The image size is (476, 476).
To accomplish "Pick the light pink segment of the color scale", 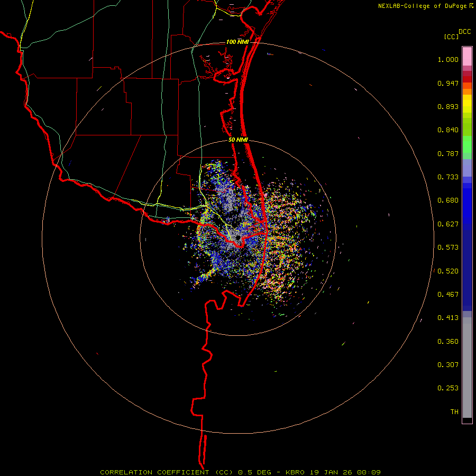I will [x=467, y=57].
